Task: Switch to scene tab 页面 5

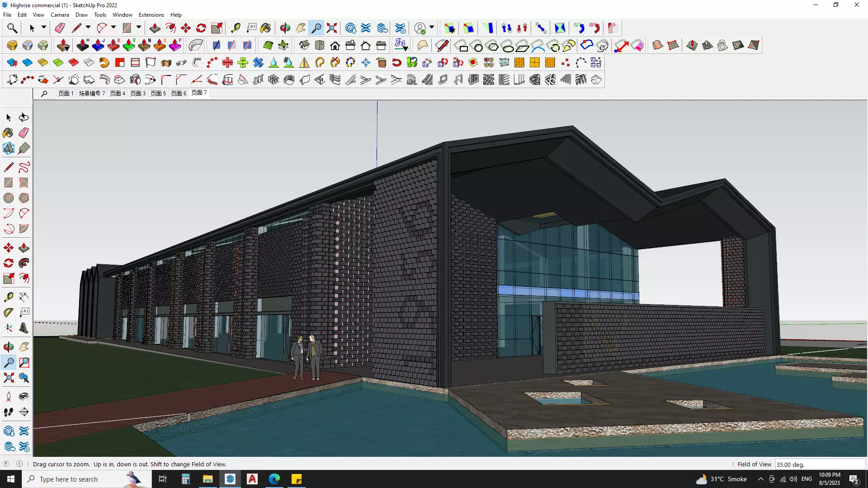Action: (x=158, y=94)
